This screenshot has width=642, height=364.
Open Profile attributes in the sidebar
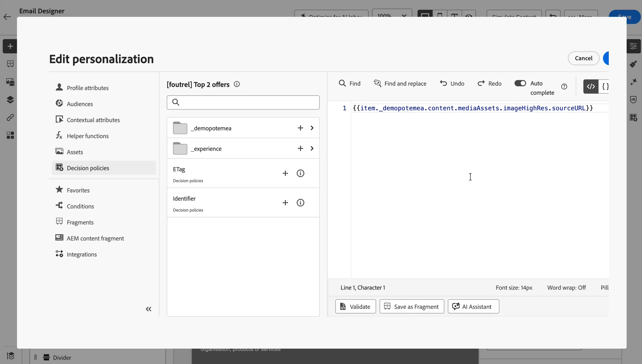tap(104, 88)
